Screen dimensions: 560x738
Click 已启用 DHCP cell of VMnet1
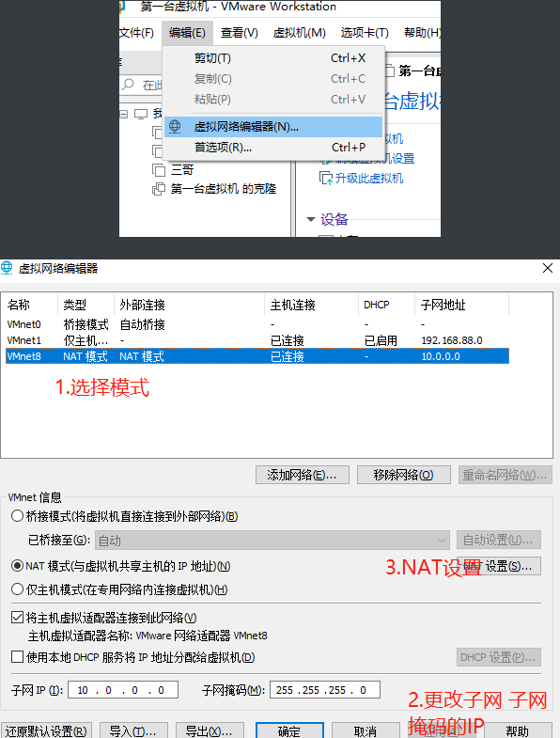click(381, 340)
